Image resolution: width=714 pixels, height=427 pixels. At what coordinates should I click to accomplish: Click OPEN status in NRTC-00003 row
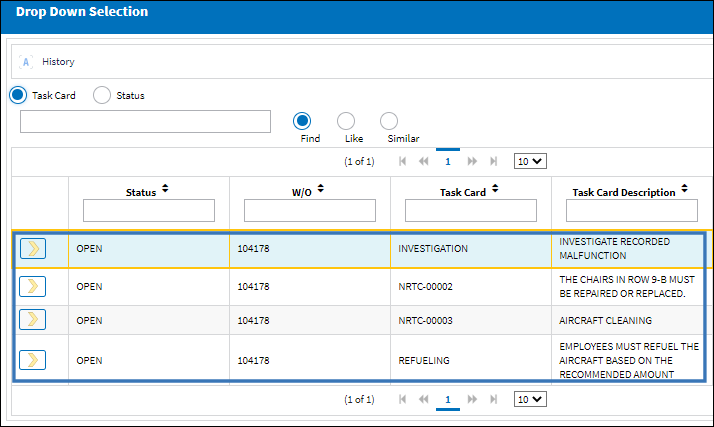tap(89, 320)
